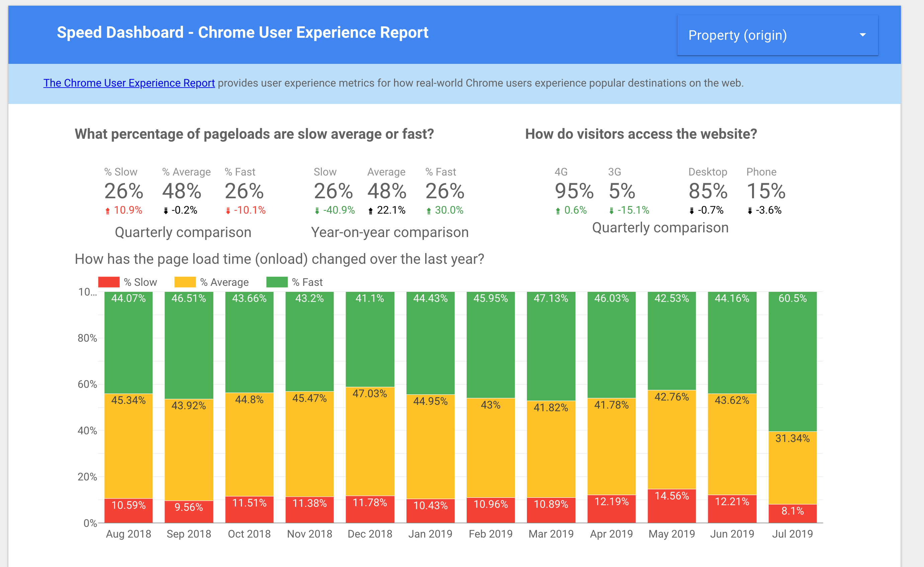Toggle the green % Fast legend swatch
Screen dimensions: 924x567
[277, 282]
